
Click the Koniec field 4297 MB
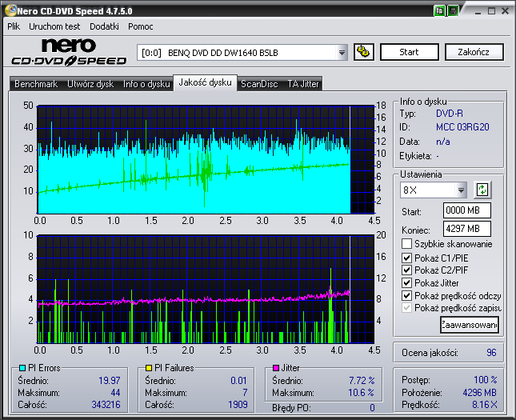(467, 229)
